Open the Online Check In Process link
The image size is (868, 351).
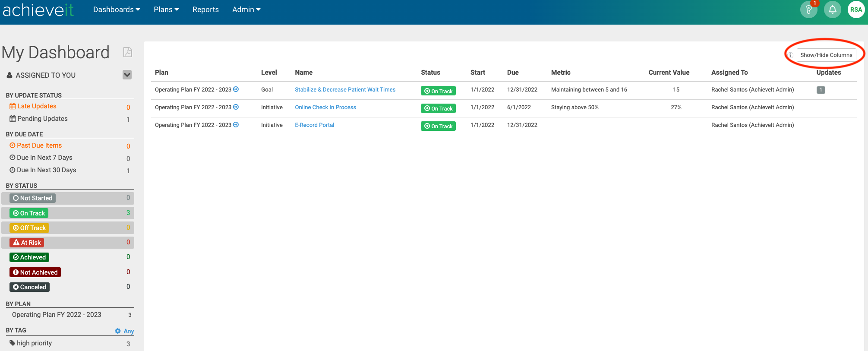pyautogui.click(x=325, y=108)
